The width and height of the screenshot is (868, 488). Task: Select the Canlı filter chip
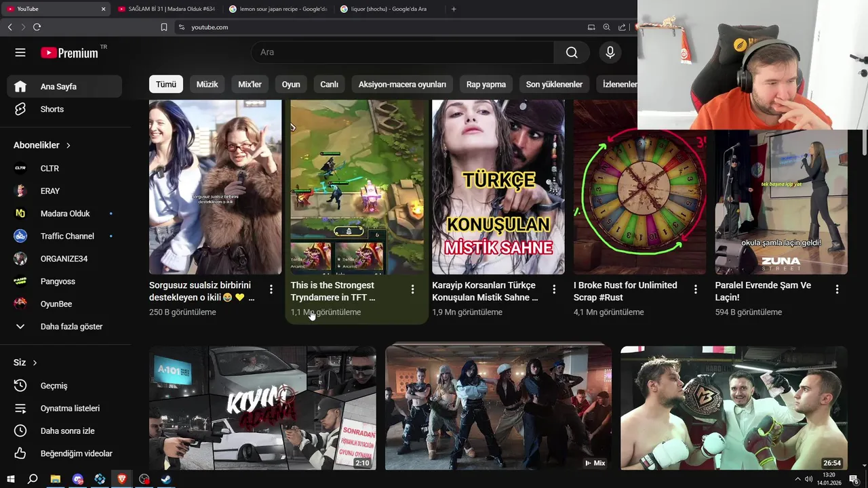329,84
